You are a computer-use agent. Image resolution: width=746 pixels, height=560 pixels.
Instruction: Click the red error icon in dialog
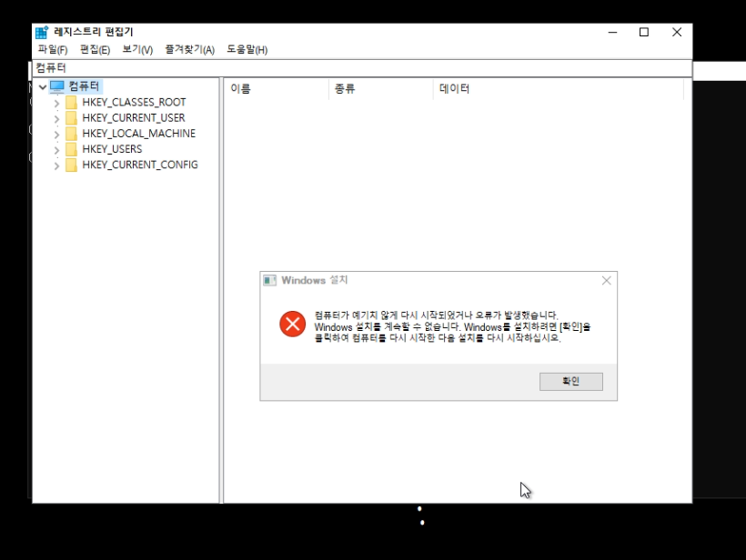(293, 325)
